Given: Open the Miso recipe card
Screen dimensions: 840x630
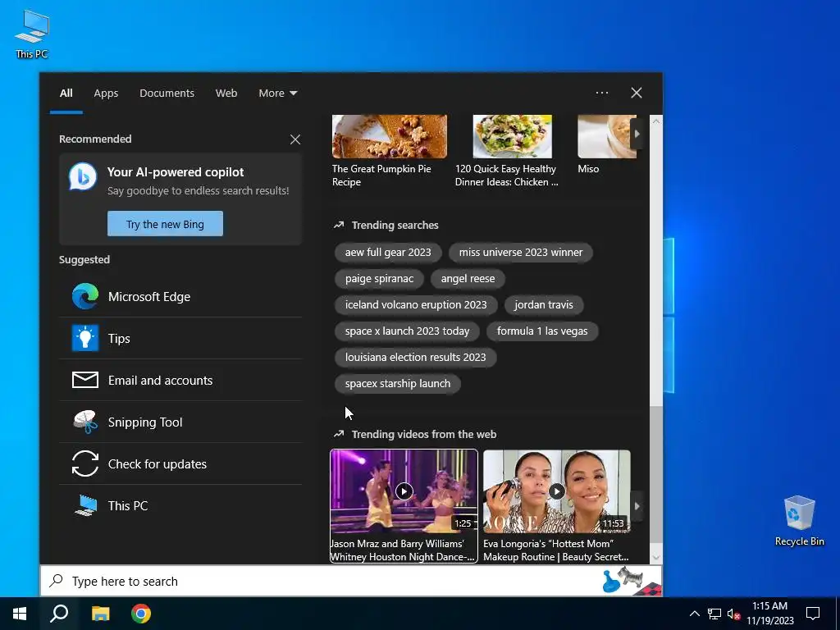Looking at the screenshot, I should click(x=607, y=144).
